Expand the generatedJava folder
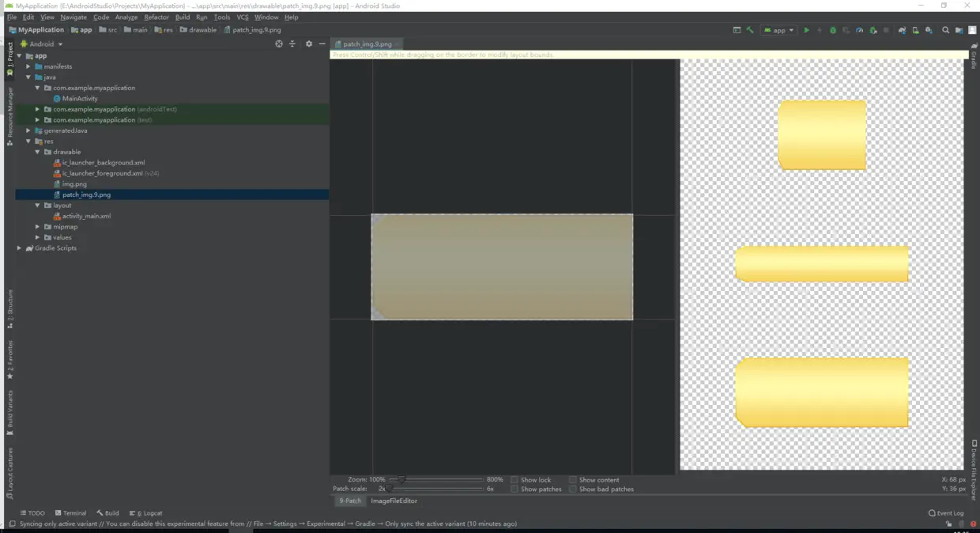 tap(28, 130)
